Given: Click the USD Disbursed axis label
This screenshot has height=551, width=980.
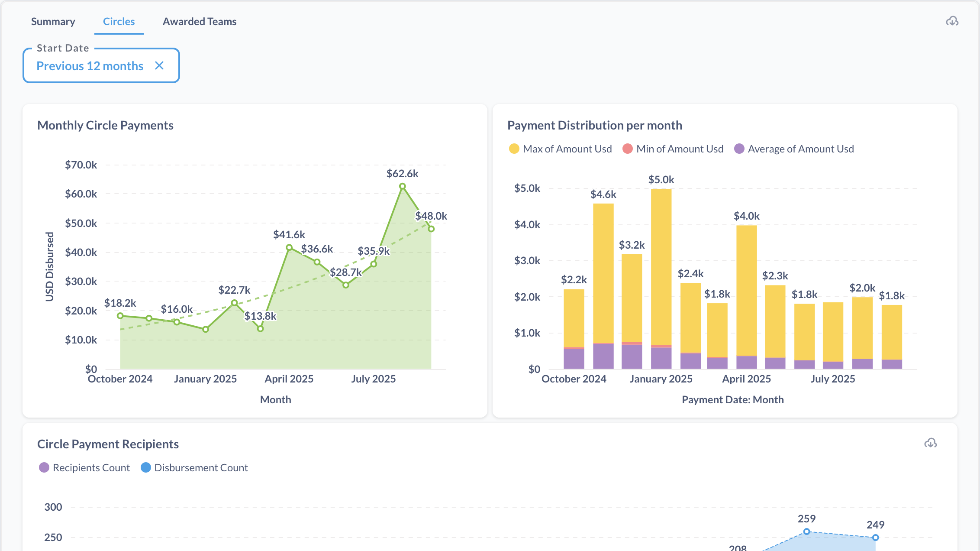Looking at the screenshot, I should click(x=50, y=267).
